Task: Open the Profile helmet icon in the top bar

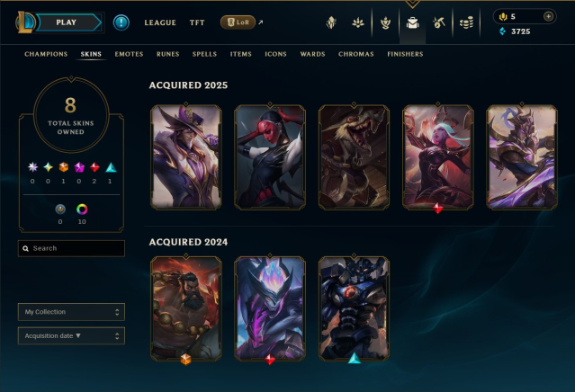Action: [x=331, y=22]
